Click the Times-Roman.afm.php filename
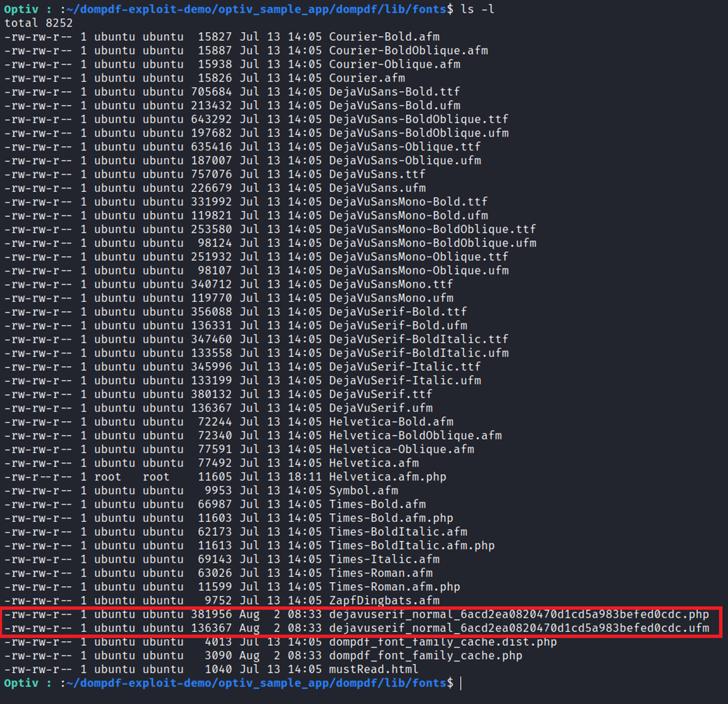 [x=394, y=587]
